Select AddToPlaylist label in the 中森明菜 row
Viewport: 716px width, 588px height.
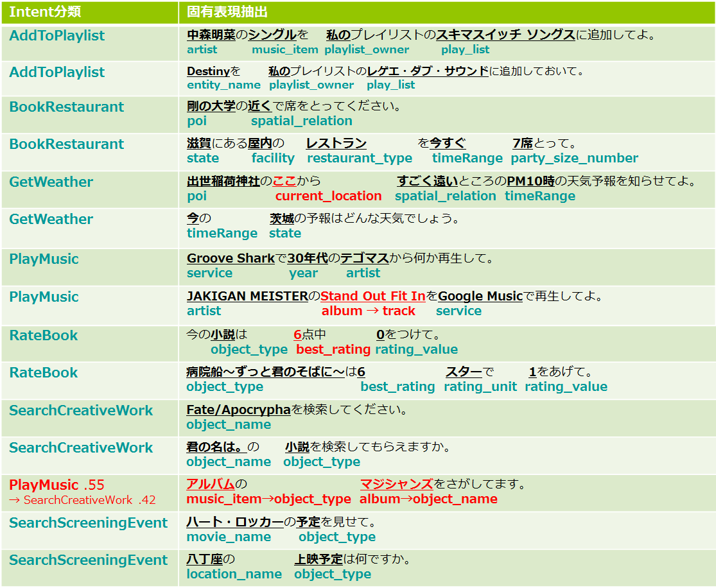point(57,35)
